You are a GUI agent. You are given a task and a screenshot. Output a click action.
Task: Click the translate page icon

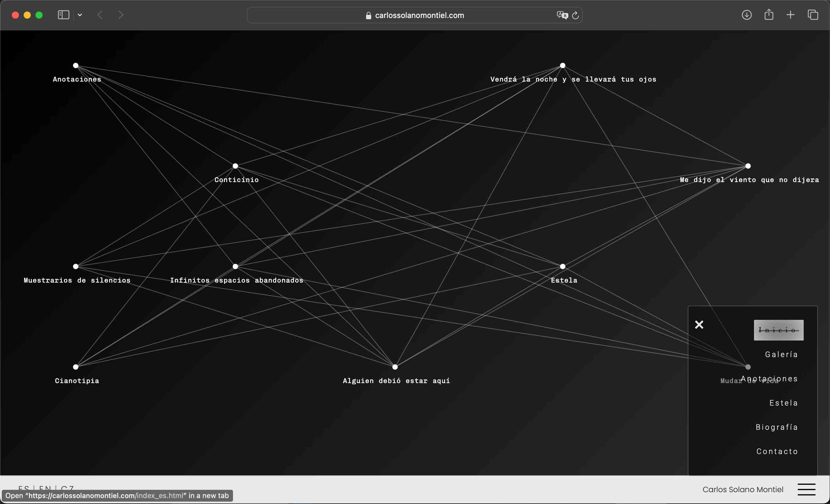[x=562, y=15]
